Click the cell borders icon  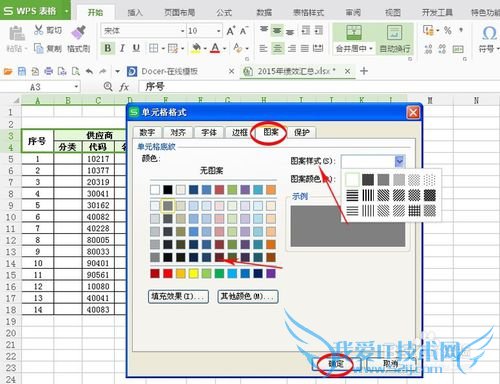153,48
